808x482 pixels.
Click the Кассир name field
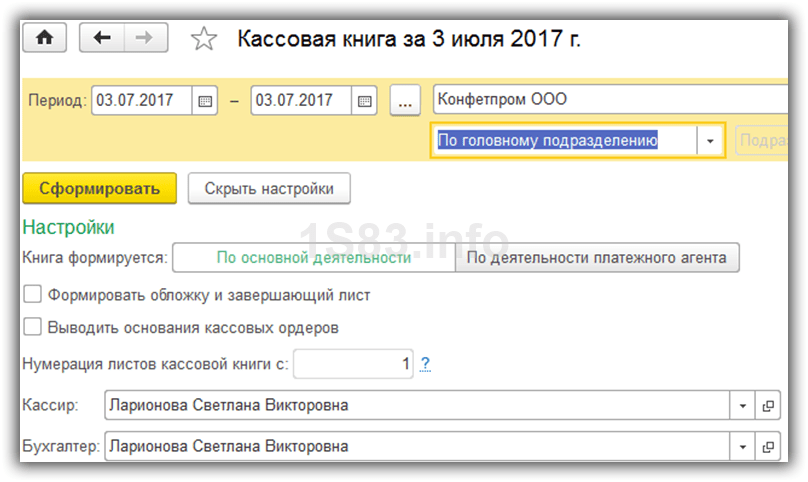coord(417,406)
